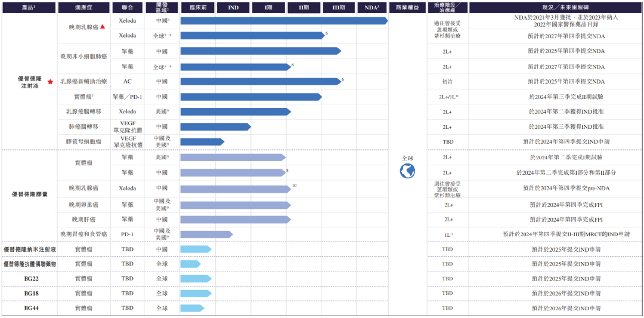
Task: Click the BG44 row light blue bar
Action: (192, 308)
